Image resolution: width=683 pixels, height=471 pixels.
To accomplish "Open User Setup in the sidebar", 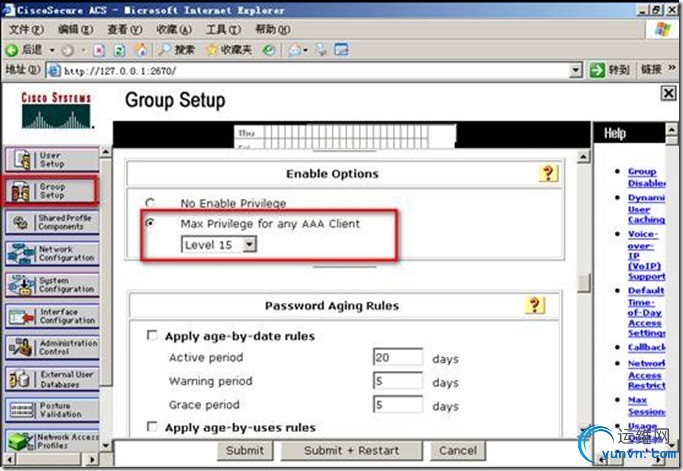I will coord(52,159).
